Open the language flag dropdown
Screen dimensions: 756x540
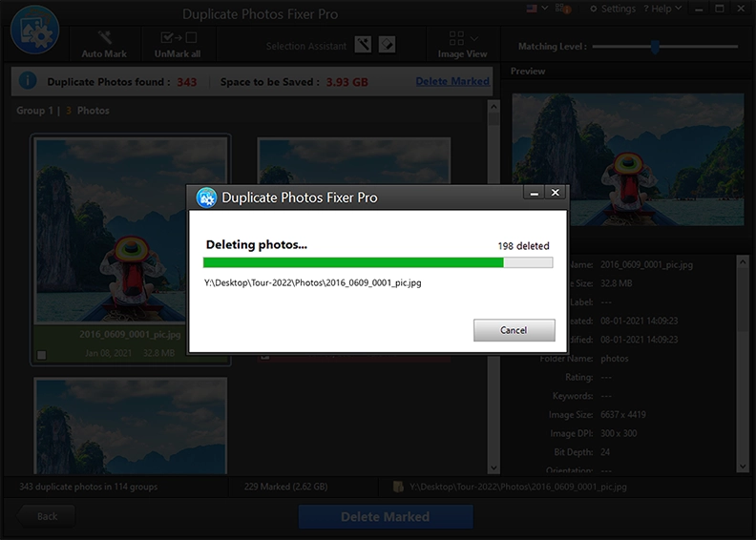point(537,9)
